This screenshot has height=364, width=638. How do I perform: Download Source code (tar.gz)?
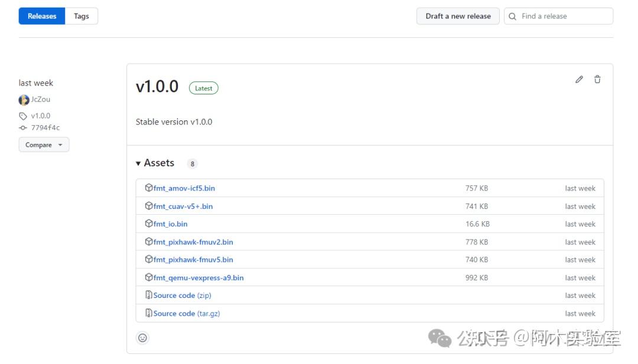[x=187, y=314]
